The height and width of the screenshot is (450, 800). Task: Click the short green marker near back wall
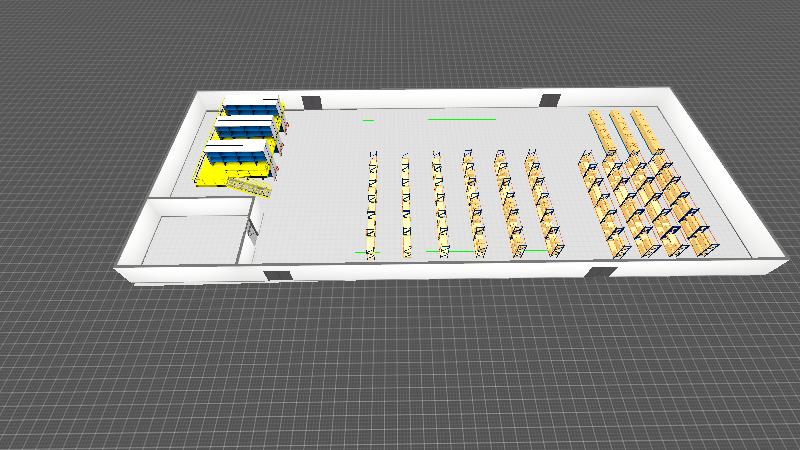coord(368,120)
